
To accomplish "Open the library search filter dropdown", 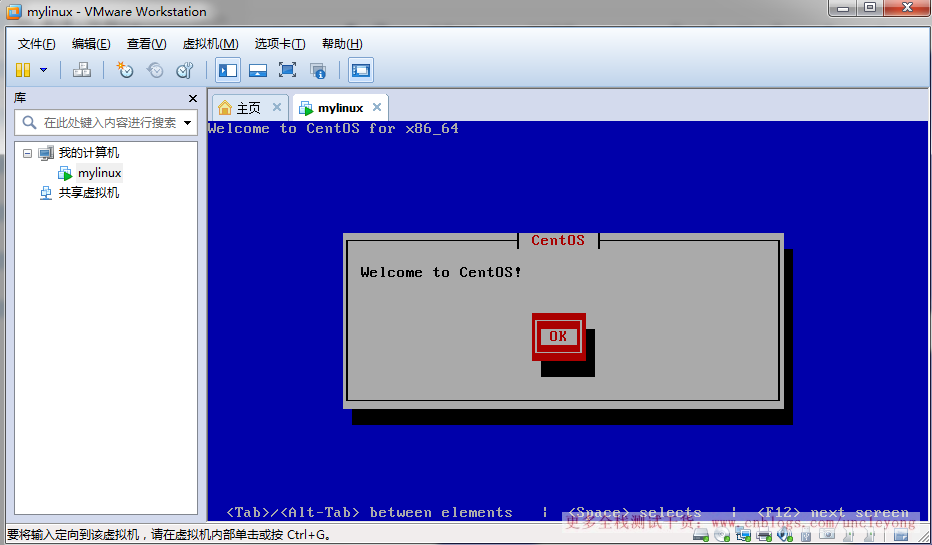I will click(188, 123).
